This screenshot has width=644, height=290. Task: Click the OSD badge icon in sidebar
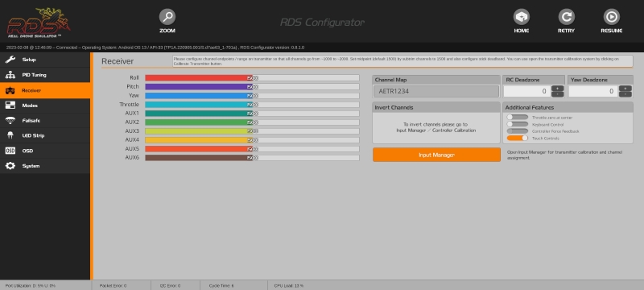point(10,151)
